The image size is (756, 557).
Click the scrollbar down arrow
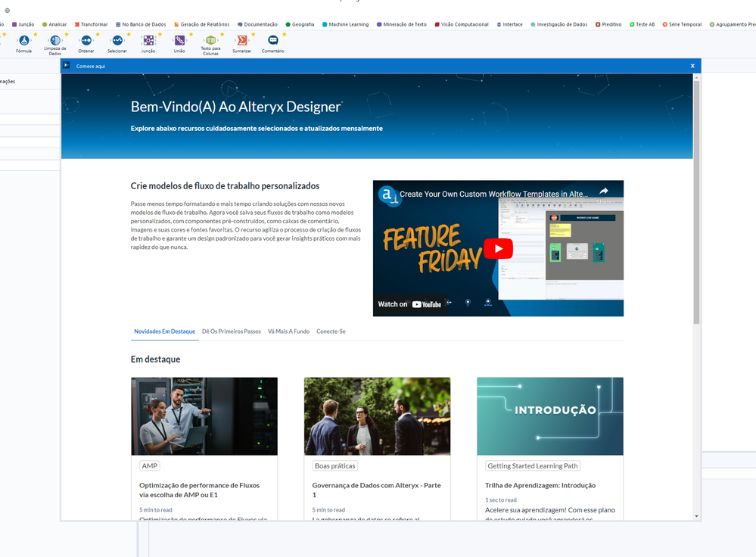pos(696,516)
